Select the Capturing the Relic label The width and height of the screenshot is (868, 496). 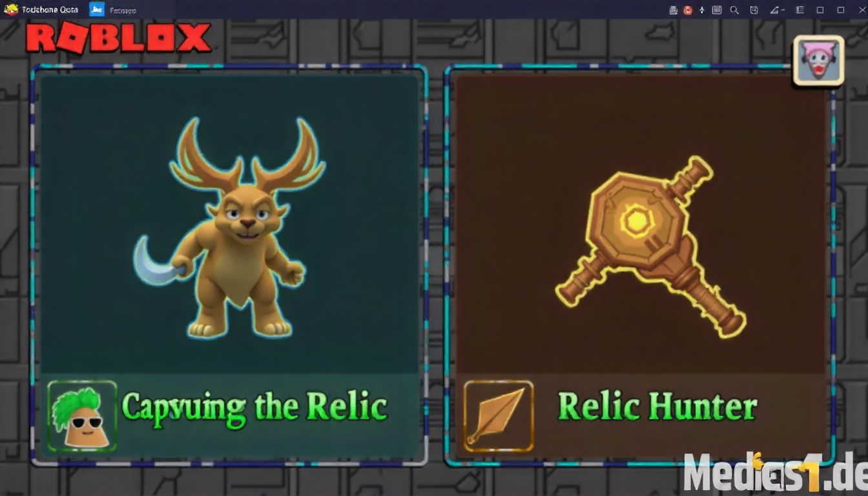pos(254,408)
